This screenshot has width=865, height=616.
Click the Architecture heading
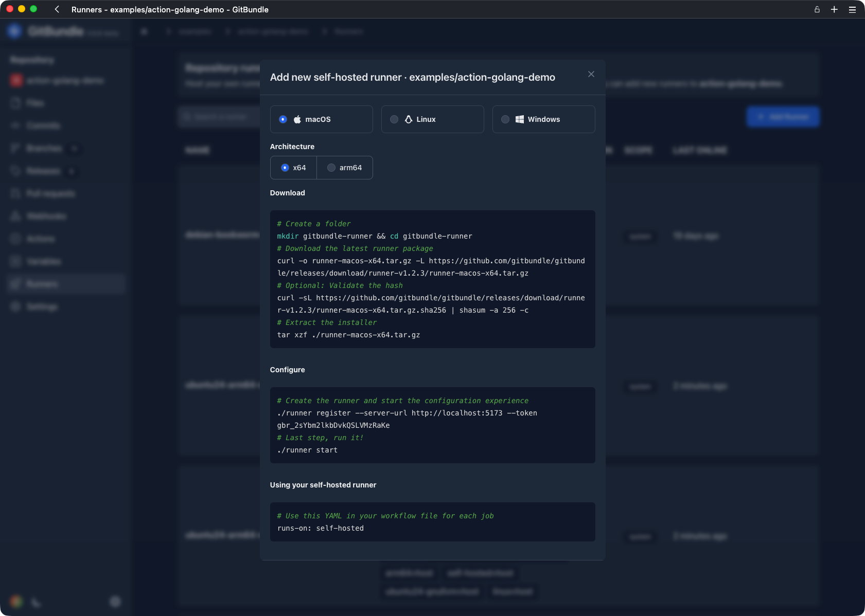(x=292, y=147)
